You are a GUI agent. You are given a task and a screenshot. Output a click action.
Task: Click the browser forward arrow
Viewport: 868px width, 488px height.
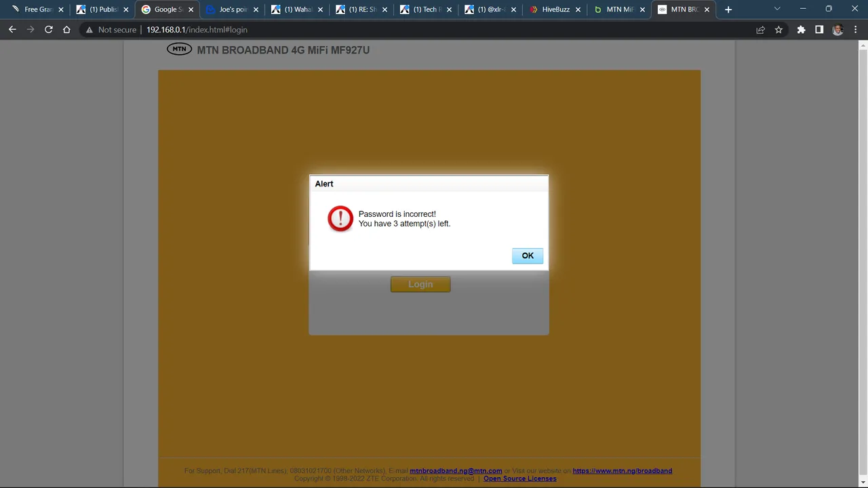tap(31, 30)
